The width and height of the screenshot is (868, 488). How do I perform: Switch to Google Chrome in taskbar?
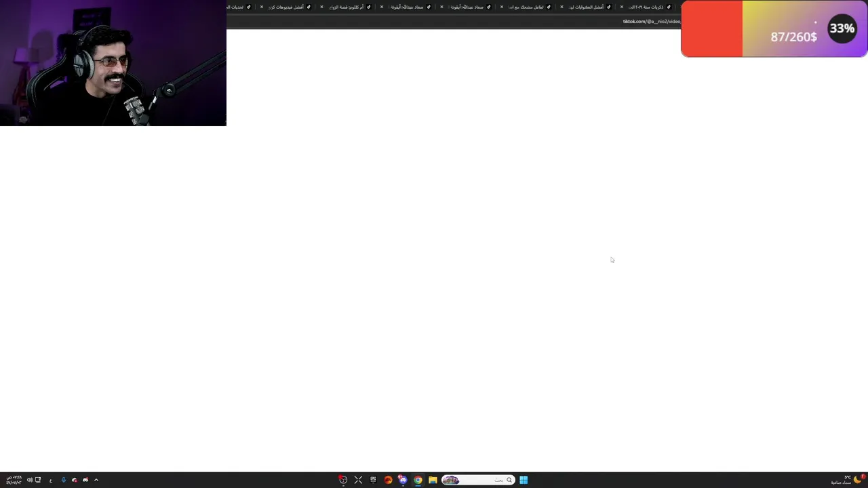click(418, 480)
